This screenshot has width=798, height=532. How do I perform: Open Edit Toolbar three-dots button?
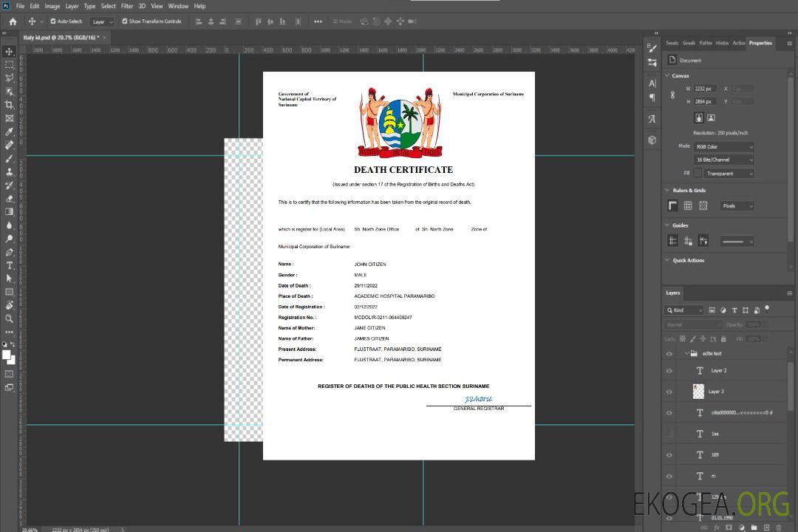9,332
